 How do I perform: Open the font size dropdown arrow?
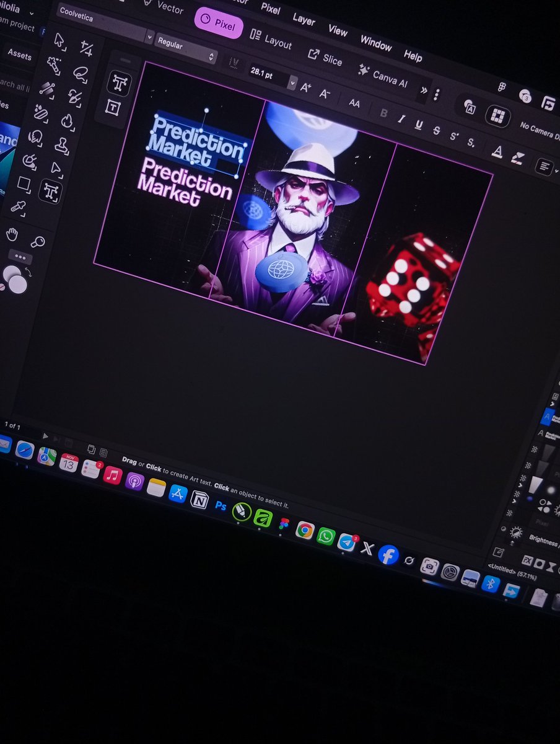(292, 82)
